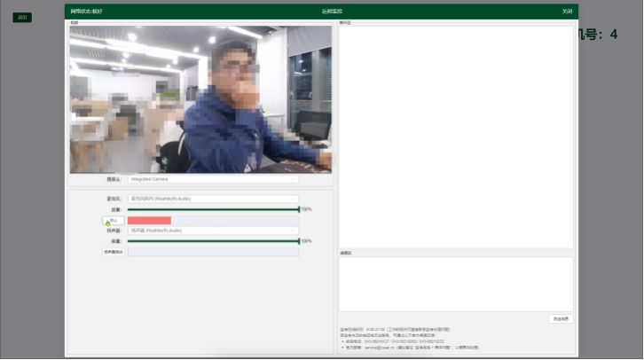Screen dimensions: 644x360
Task: Send the message with 发送消息 button
Action: pos(562,317)
